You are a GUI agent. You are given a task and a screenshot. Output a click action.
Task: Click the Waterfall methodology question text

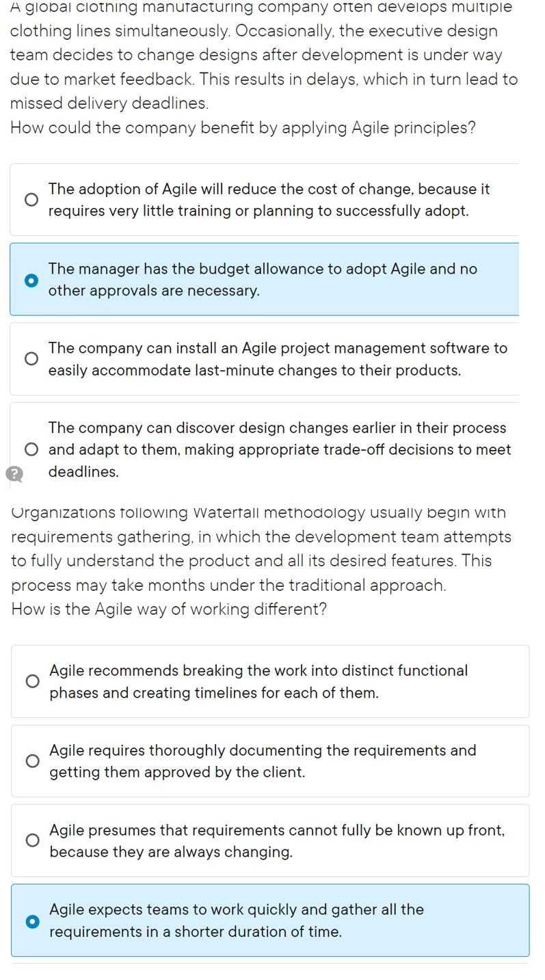pyautogui.click(x=168, y=609)
